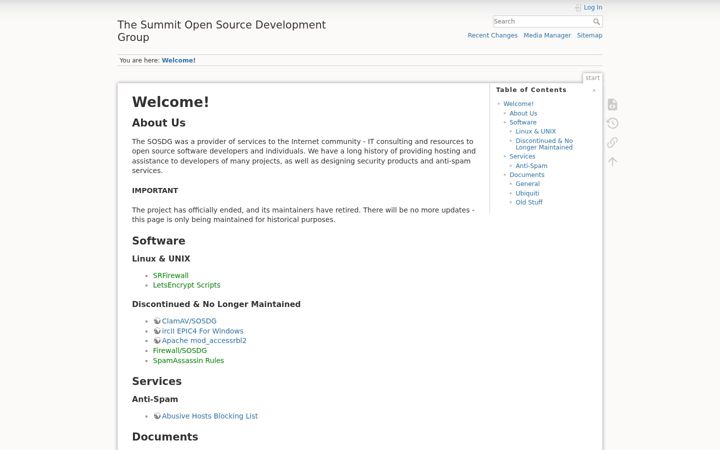Open the Old revisions history icon
The height and width of the screenshot is (450, 720).
(612, 123)
